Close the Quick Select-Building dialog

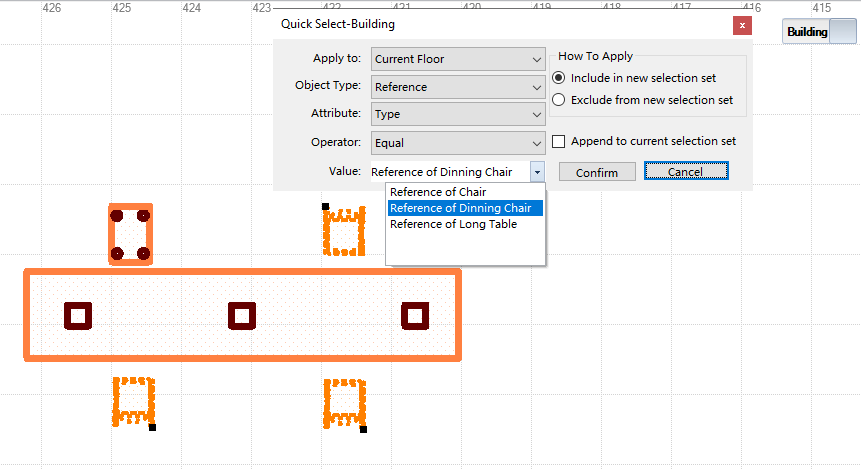(741, 25)
